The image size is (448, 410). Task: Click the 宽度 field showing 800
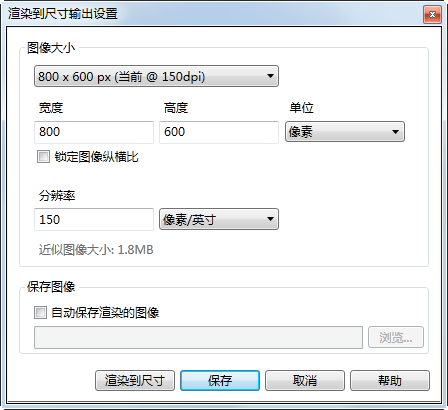pos(94,132)
